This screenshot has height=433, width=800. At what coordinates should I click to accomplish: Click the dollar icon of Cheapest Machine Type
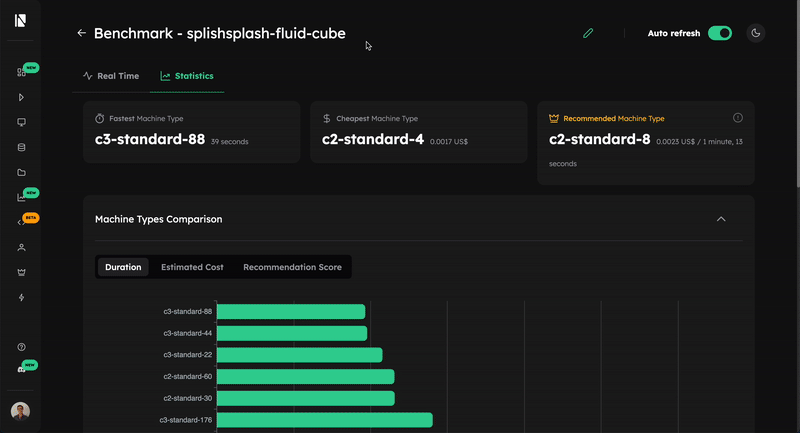(x=327, y=118)
